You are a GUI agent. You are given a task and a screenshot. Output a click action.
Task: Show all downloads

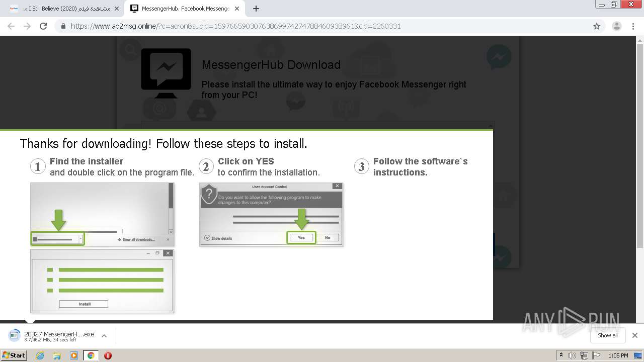tap(607, 335)
